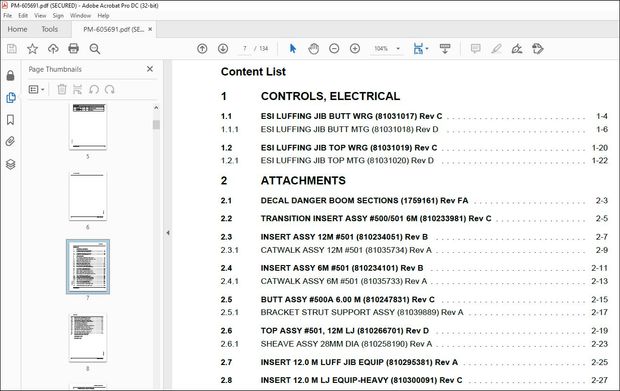Open the Bookmarks panel icon
Screen dimensions: 620x391
11,120
